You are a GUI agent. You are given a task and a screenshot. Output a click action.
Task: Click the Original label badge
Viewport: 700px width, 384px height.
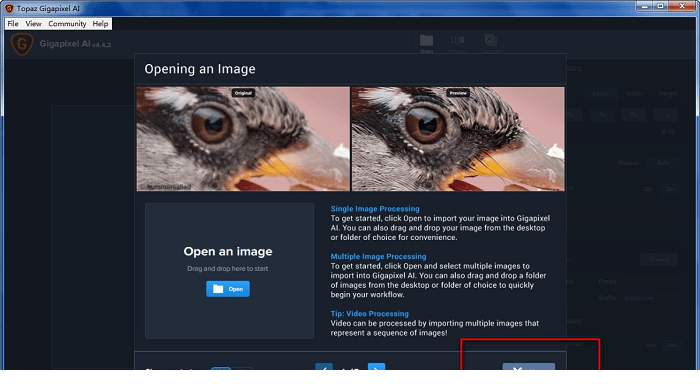(x=243, y=93)
